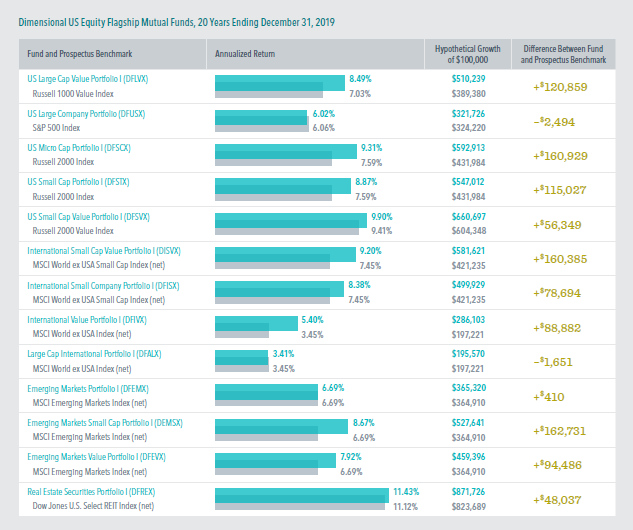Select 'Emerging Markets Small Cap Portfolio I (DEMSX)'

pos(105,423)
